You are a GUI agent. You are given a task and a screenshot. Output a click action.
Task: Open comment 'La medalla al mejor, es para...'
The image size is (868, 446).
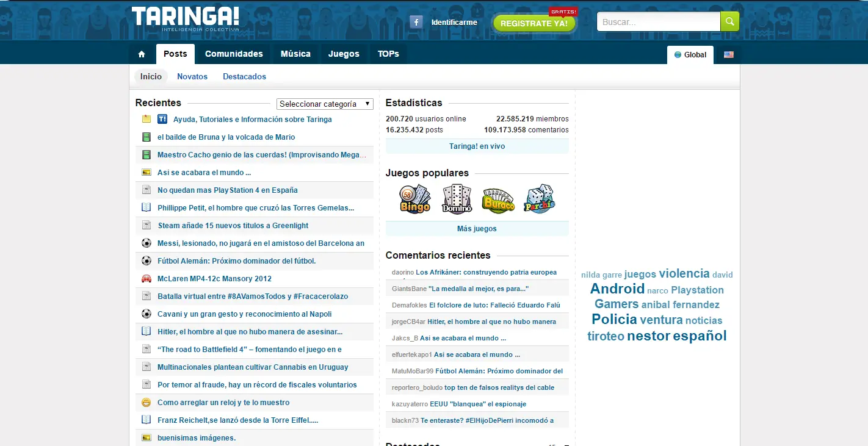pyautogui.click(x=479, y=289)
